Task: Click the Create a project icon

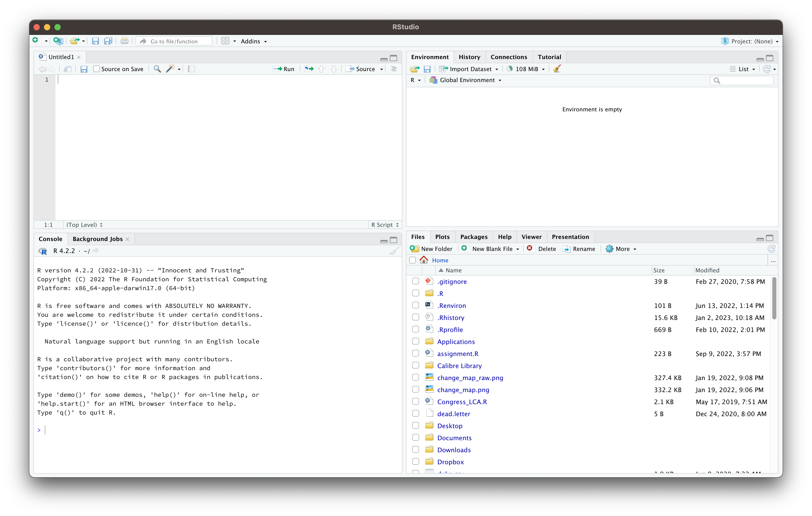Action: point(58,41)
